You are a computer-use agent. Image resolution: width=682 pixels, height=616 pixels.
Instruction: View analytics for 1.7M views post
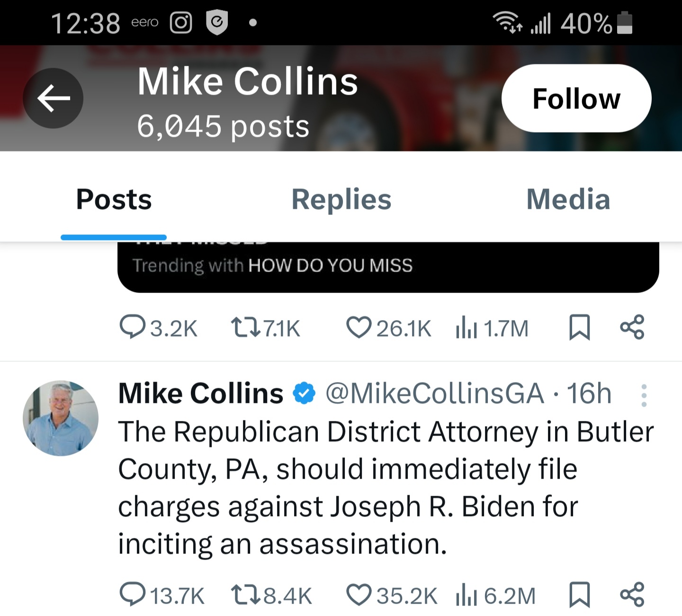coord(466,328)
